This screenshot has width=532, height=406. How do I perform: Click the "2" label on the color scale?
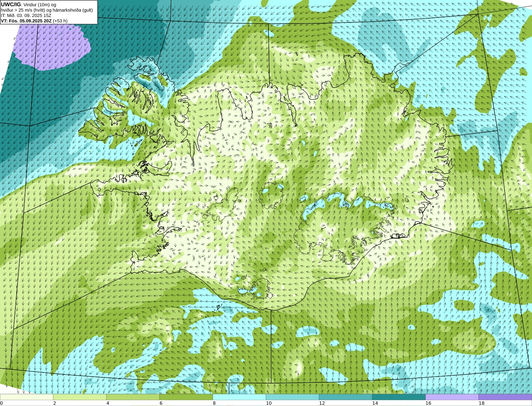pyautogui.click(x=54, y=403)
